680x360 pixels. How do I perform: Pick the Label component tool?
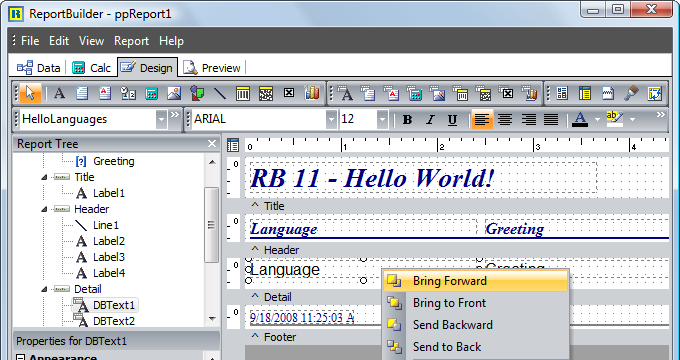59,93
